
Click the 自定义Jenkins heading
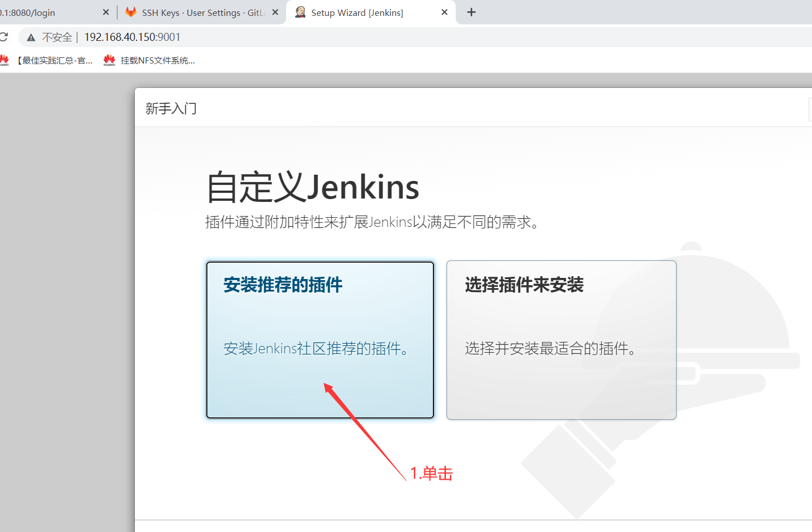pos(312,187)
